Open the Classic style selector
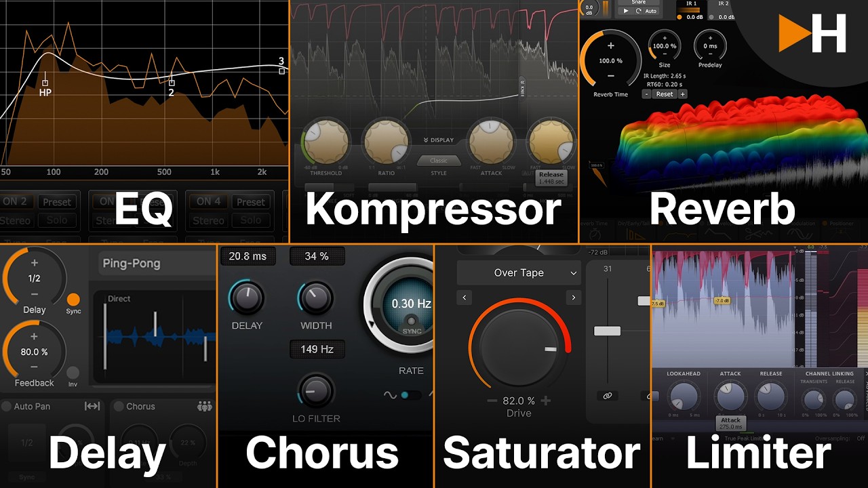 (439, 161)
